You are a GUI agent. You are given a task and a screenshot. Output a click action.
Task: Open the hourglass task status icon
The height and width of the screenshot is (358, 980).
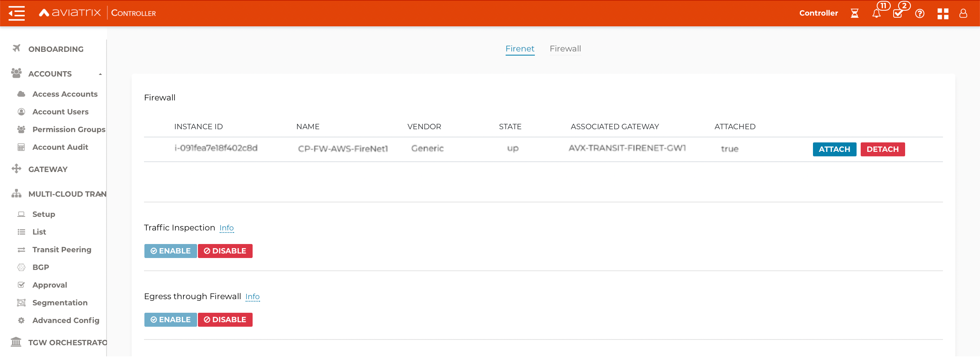point(855,14)
